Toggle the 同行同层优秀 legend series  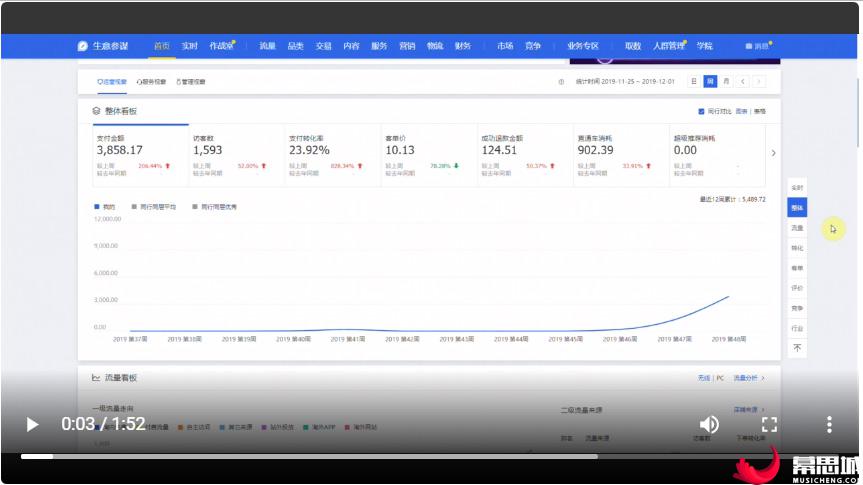coord(215,207)
